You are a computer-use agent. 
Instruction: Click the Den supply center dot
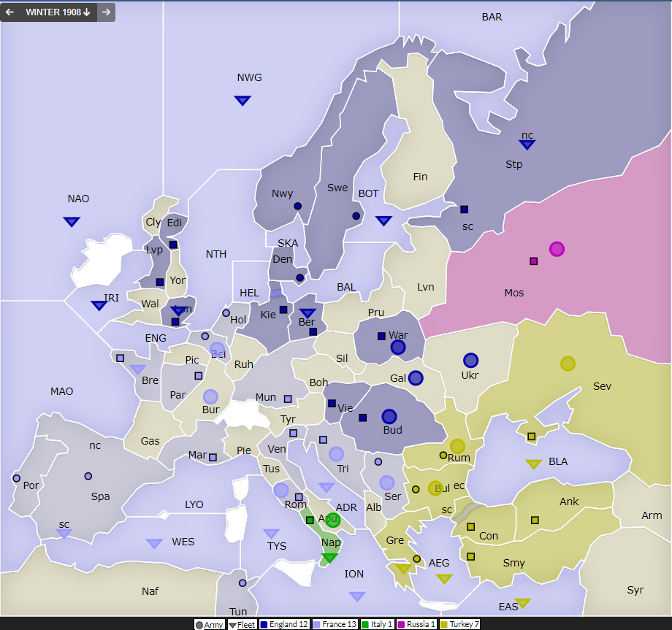coord(300,277)
